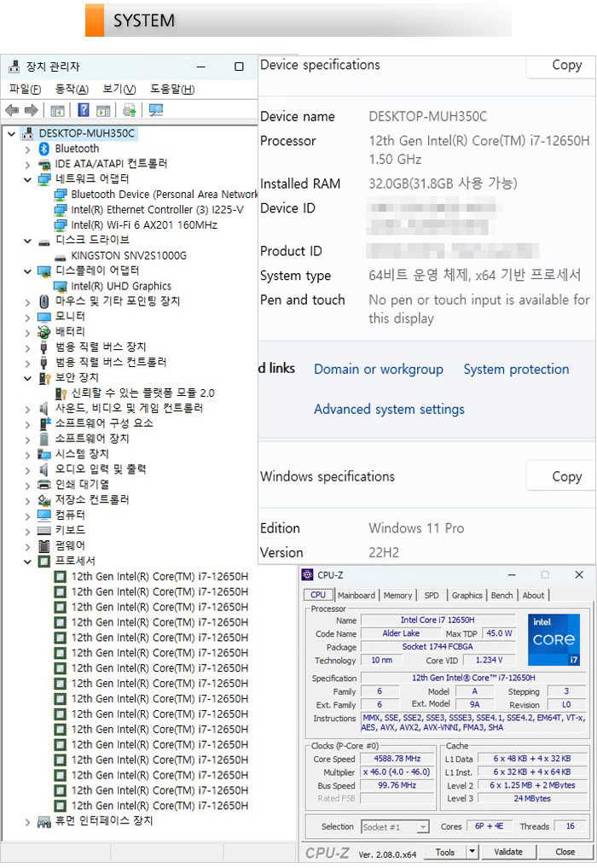Click the update driver icon with green arrow
597x868 pixels.
coord(130,111)
